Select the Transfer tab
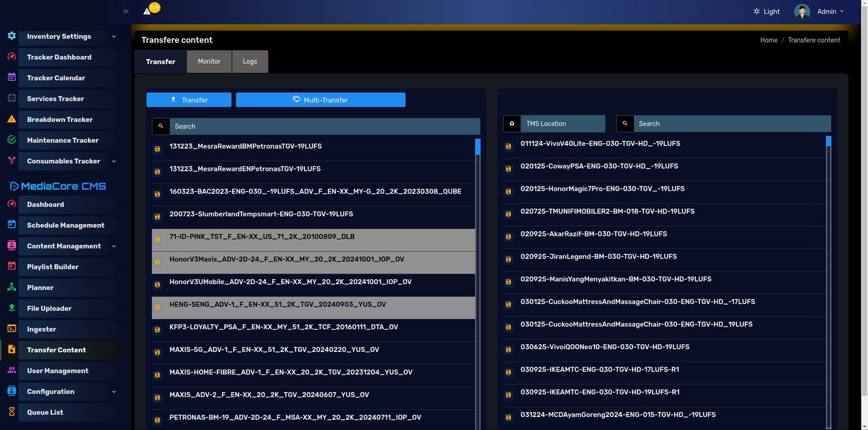This screenshot has width=868, height=430. point(161,62)
